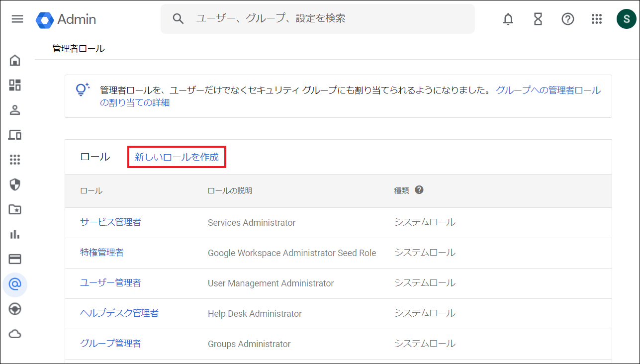Open the main hamburger menu

tap(17, 19)
